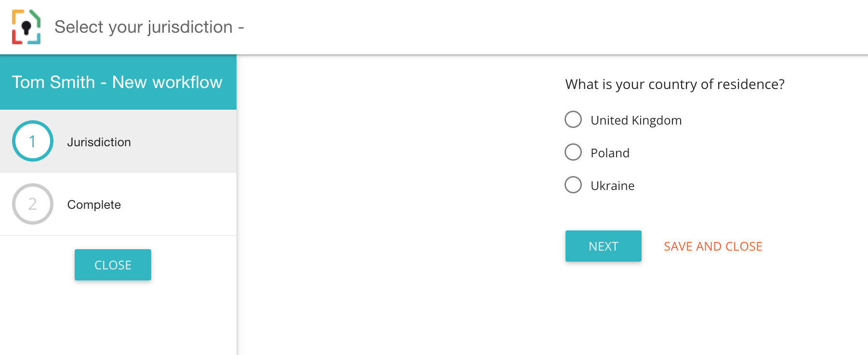Image resolution: width=868 pixels, height=355 pixels.
Task: Click the keyhole logo icon
Action: point(26,27)
